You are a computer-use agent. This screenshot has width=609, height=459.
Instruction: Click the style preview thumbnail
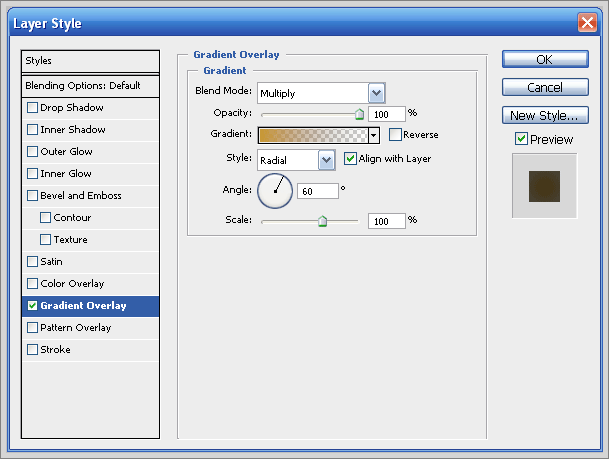click(x=545, y=186)
